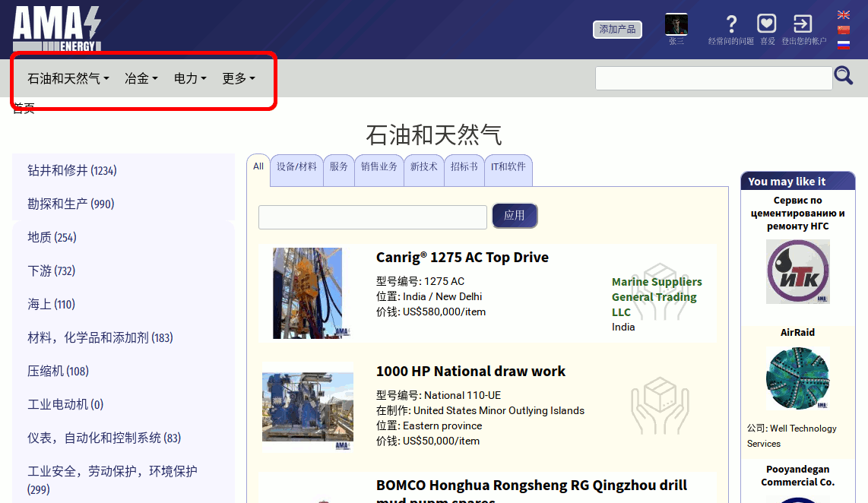
Task: Switch language with the UK flag
Action: pos(844,15)
